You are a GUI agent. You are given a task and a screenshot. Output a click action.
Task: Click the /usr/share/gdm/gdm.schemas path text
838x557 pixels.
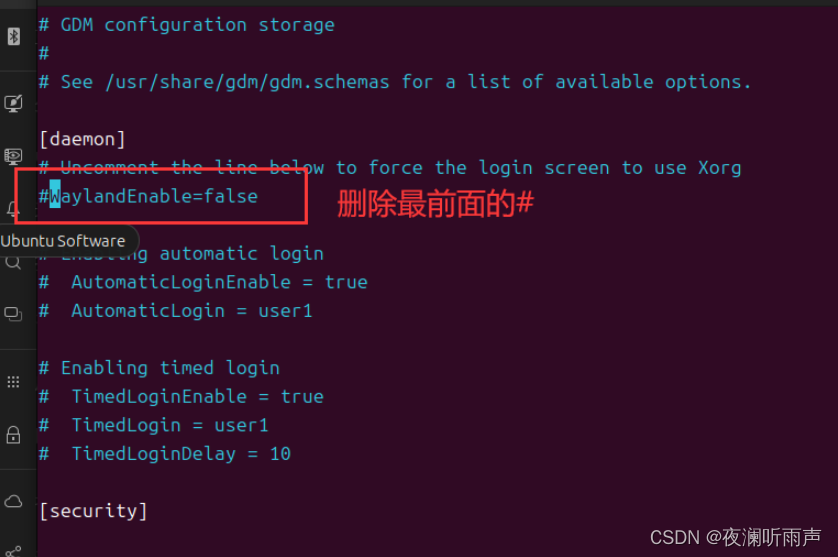(x=247, y=82)
